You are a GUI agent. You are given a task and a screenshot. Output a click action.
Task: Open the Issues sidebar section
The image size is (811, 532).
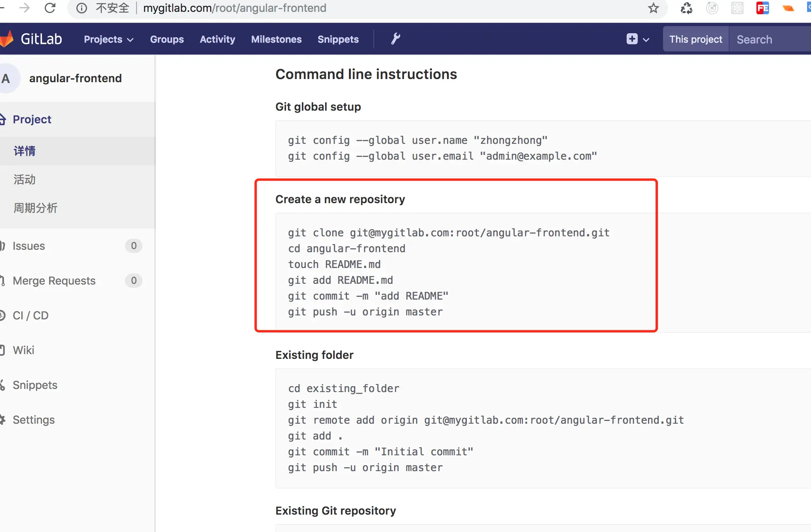point(28,246)
